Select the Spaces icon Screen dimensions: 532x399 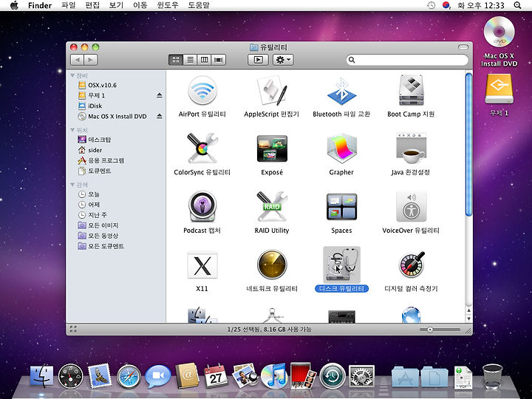(341, 206)
